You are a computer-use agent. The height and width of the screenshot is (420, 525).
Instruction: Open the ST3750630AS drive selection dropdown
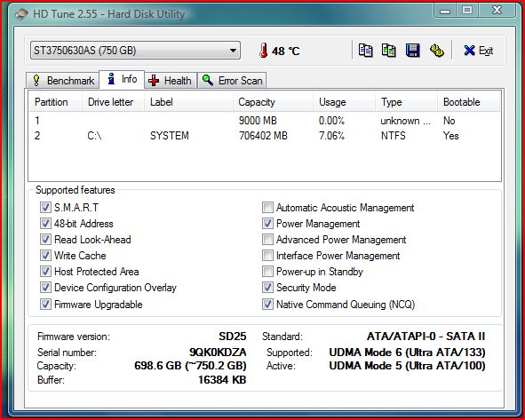pos(135,51)
